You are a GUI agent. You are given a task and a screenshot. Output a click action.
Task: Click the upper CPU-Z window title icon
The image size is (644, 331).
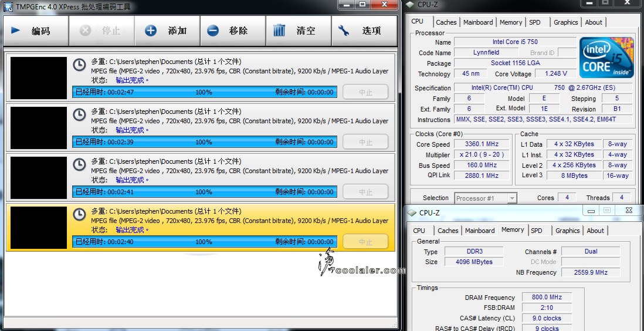(x=411, y=5)
